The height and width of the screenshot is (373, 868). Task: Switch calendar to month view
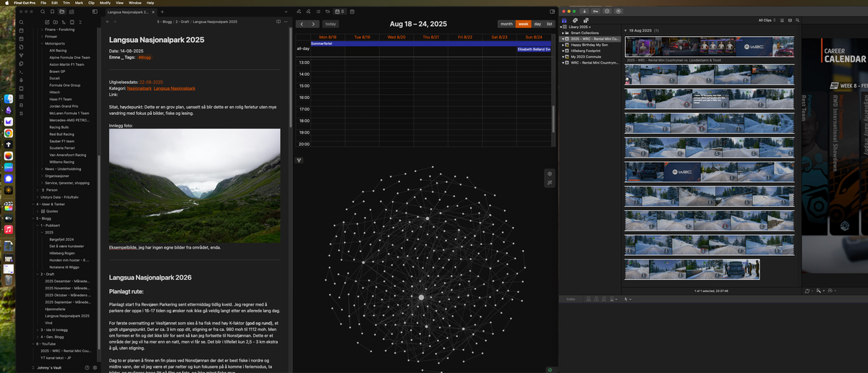506,24
